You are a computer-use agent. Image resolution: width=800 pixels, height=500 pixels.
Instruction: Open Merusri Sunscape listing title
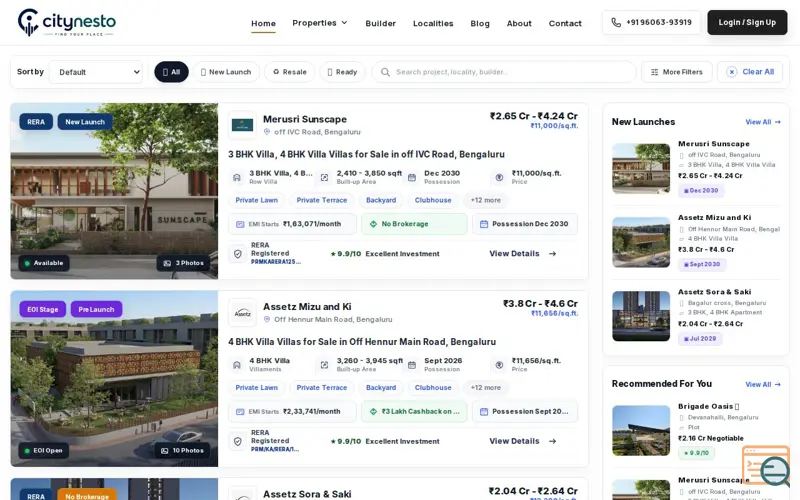[305, 119]
